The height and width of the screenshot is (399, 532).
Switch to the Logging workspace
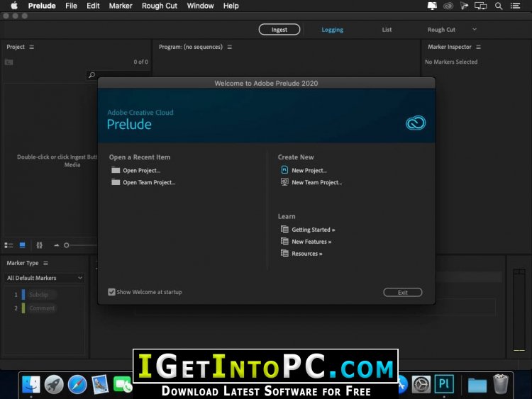click(332, 30)
